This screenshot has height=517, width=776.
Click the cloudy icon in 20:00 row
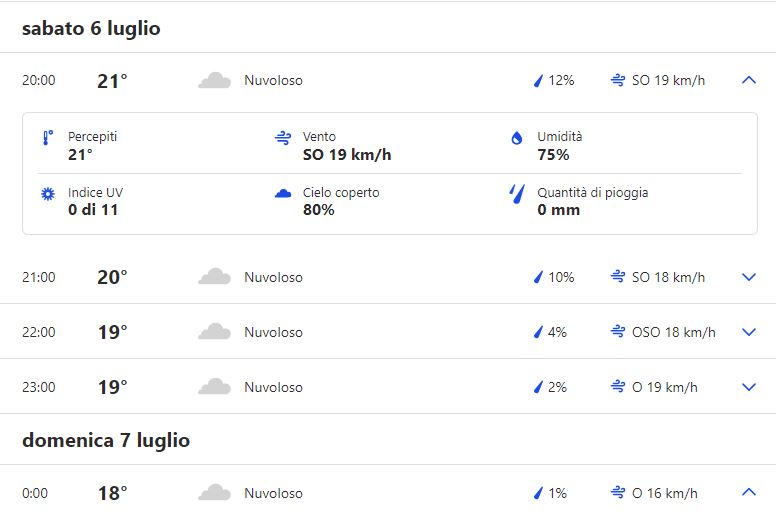(x=215, y=80)
